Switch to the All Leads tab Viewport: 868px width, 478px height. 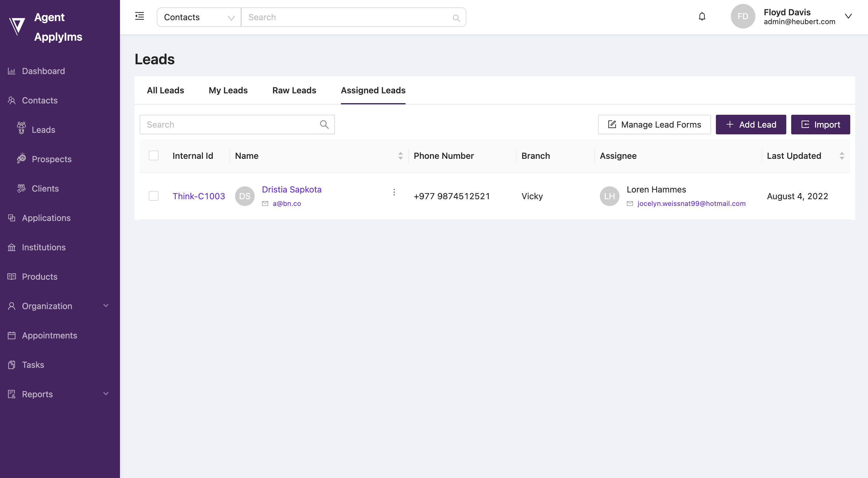click(166, 90)
